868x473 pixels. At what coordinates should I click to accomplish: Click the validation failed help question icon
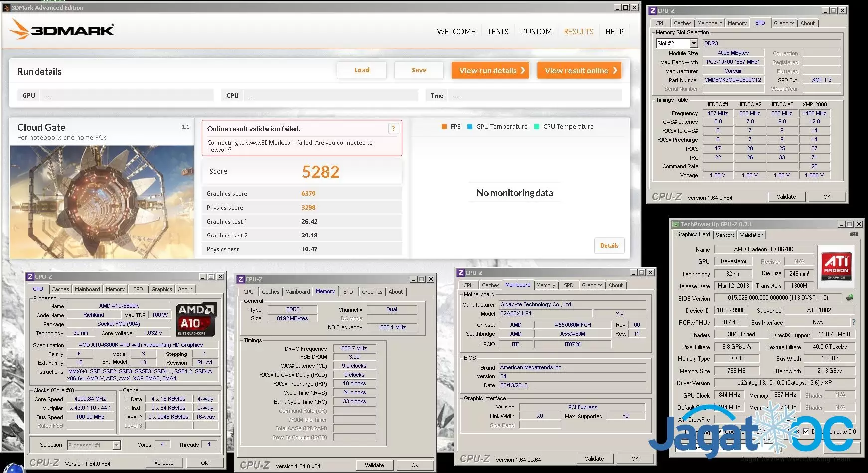tap(393, 129)
